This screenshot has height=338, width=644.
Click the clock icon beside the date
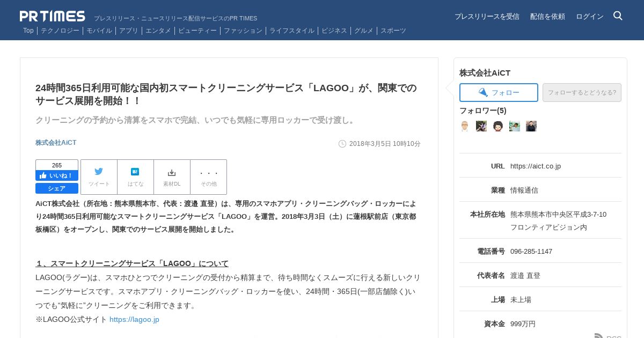(x=342, y=144)
